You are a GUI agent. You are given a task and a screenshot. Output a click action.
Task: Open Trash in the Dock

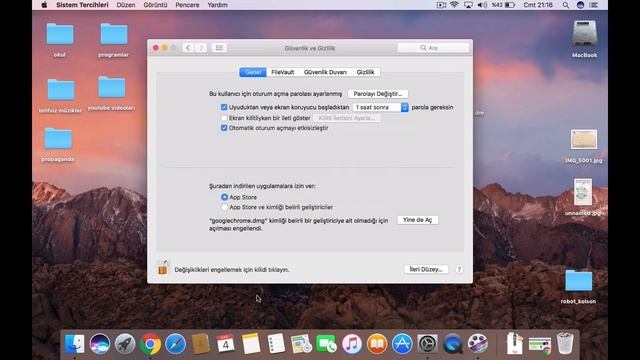pyautogui.click(x=565, y=343)
